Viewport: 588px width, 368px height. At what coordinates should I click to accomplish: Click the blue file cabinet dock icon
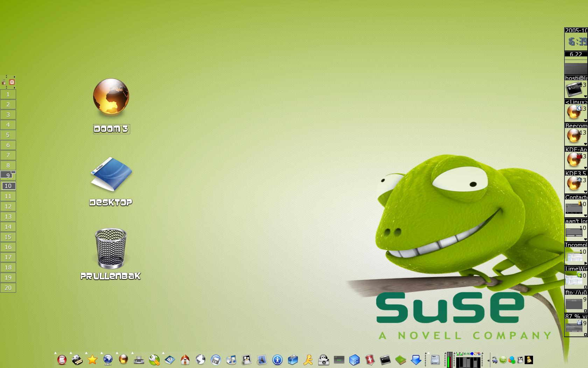[355, 360]
